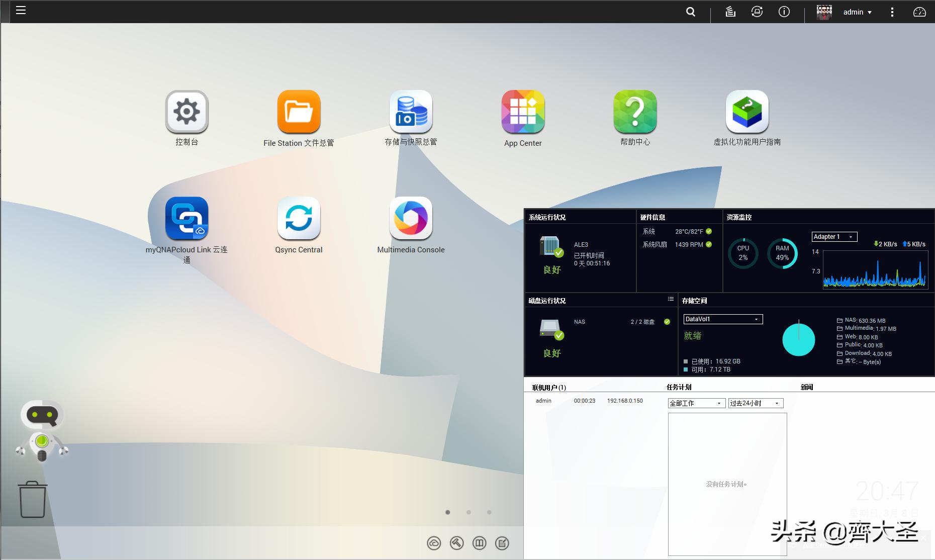Open 存储与快照总管 storage manager
The width and height of the screenshot is (935, 560).
coord(411,112)
